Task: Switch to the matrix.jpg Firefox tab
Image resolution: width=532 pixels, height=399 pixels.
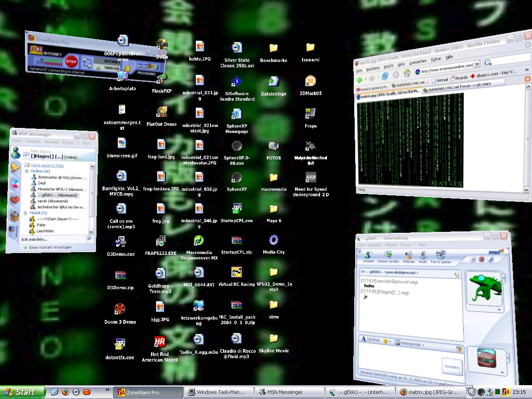Action: click(x=389, y=94)
